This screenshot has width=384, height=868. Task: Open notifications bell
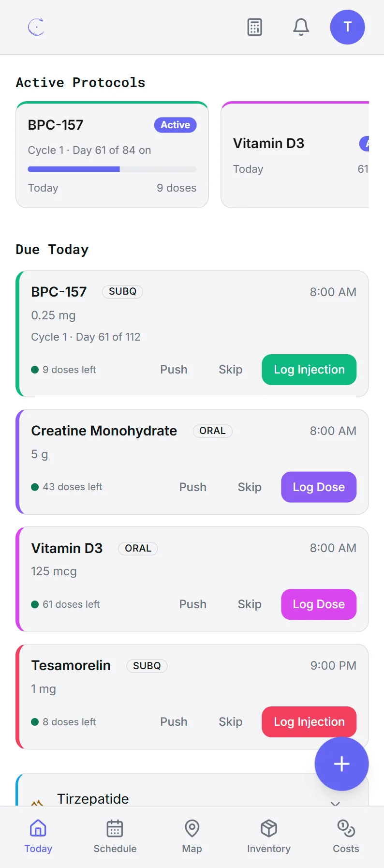(x=301, y=27)
